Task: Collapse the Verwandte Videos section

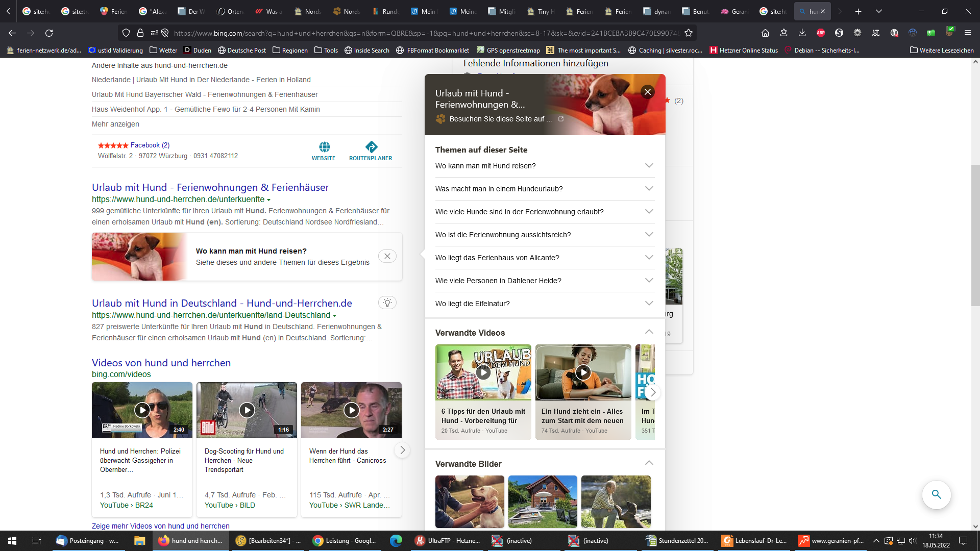Action: tap(649, 332)
